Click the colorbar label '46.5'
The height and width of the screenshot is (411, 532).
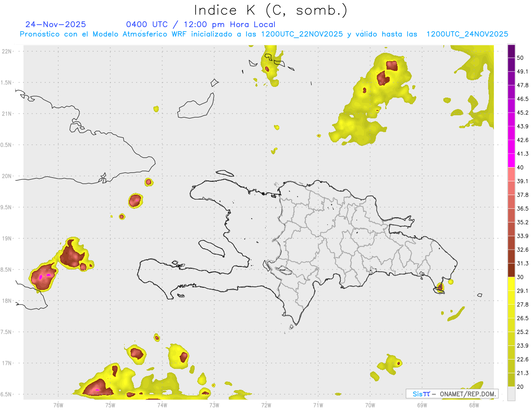point(523,99)
